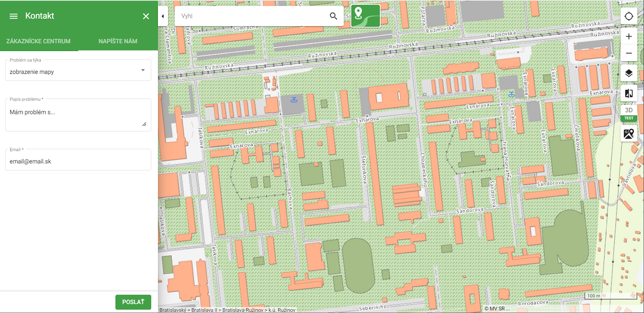Activate the map compare split view
Image resolution: width=644 pixels, height=313 pixels.
[x=629, y=94]
